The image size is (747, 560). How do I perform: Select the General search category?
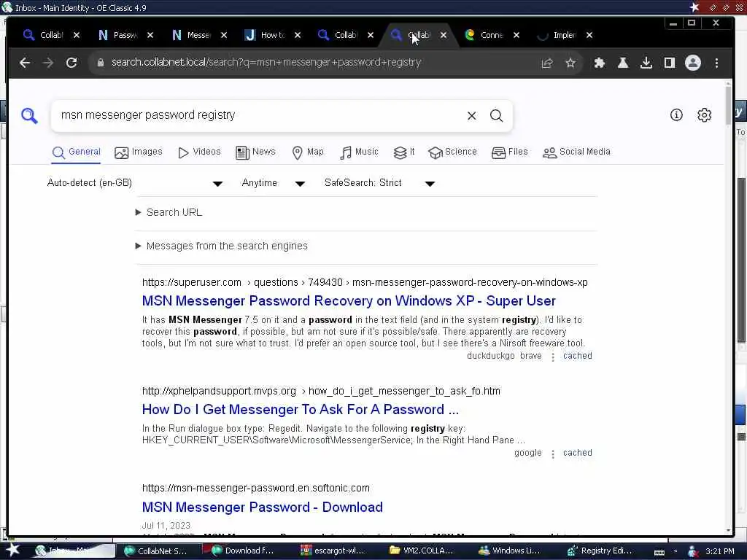coord(76,152)
